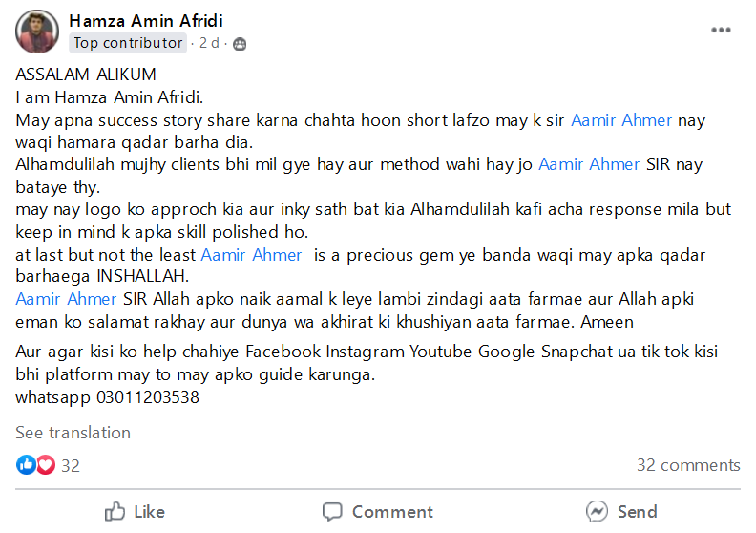Click the Send button with messenger icon

coord(621,512)
